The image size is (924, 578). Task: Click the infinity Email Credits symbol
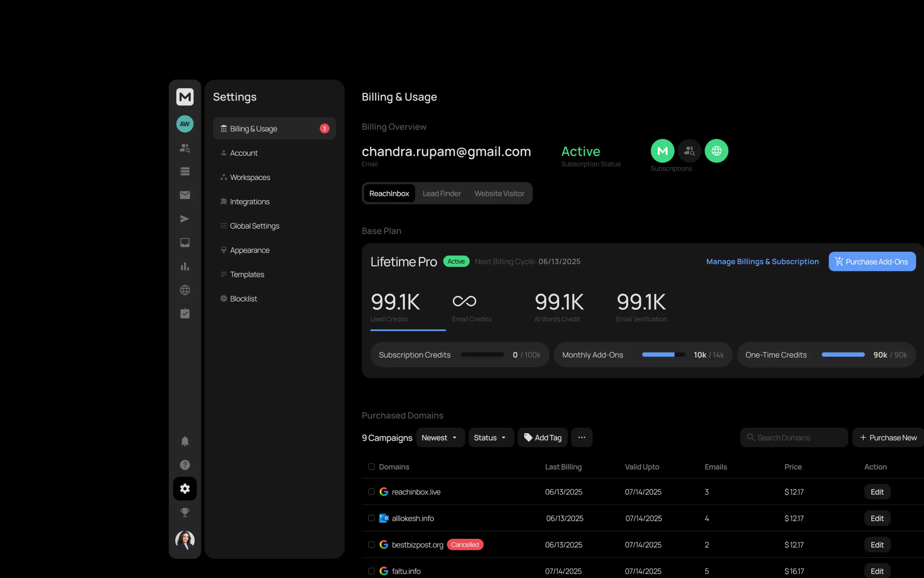464,301
